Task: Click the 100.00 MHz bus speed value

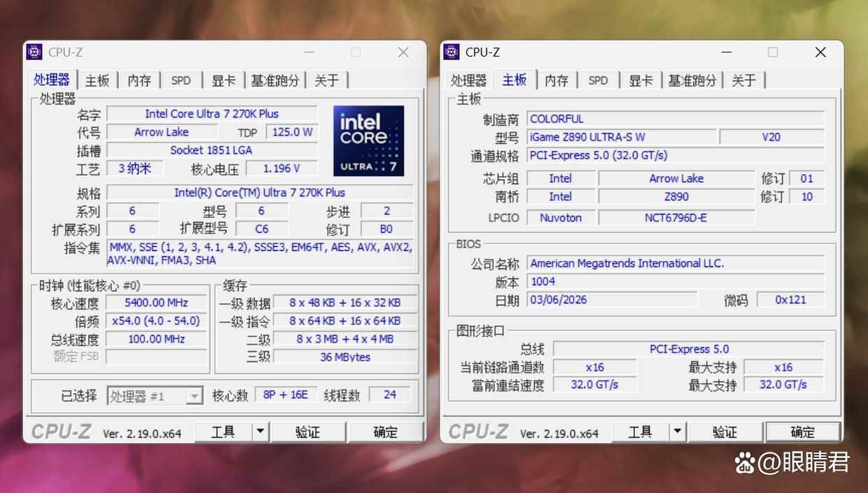Action: click(x=157, y=339)
